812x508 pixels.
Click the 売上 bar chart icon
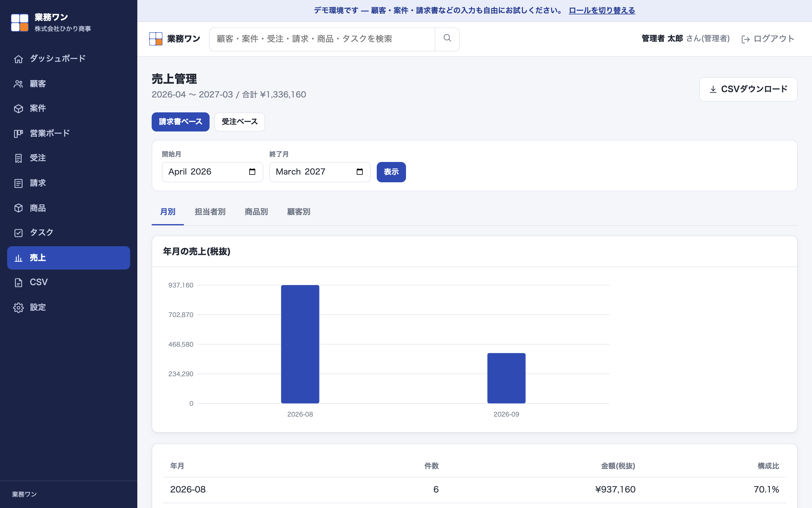pyautogui.click(x=19, y=258)
